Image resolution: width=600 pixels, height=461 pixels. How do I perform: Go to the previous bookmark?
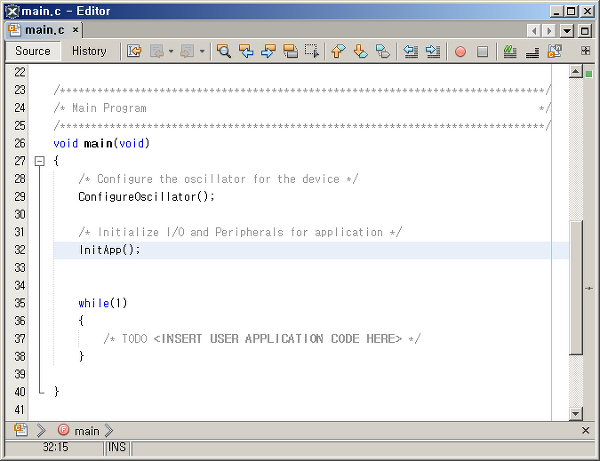338,51
